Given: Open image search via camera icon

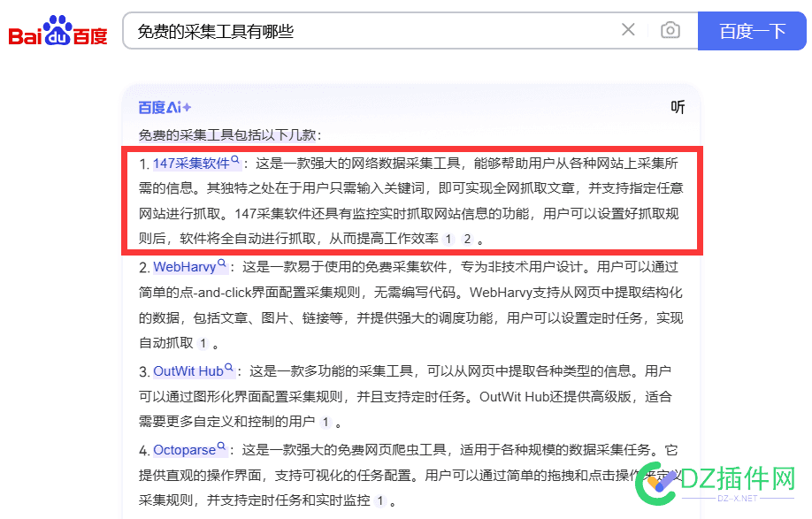Looking at the screenshot, I should [670, 30].
